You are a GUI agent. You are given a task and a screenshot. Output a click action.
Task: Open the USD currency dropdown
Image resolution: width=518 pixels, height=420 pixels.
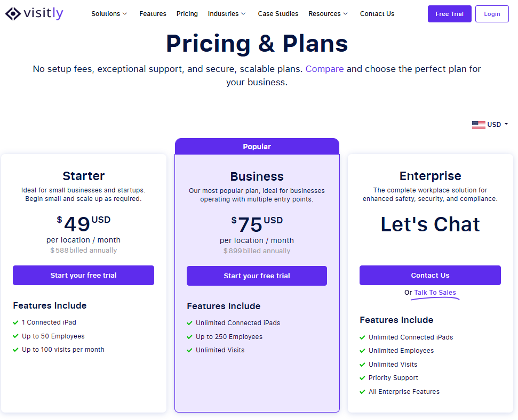(x=490, y=125)
